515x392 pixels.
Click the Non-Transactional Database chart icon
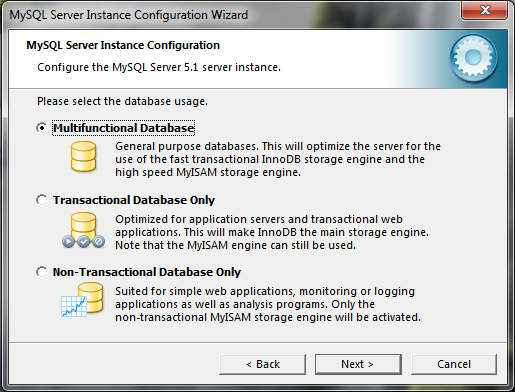[x=82, y=300]
